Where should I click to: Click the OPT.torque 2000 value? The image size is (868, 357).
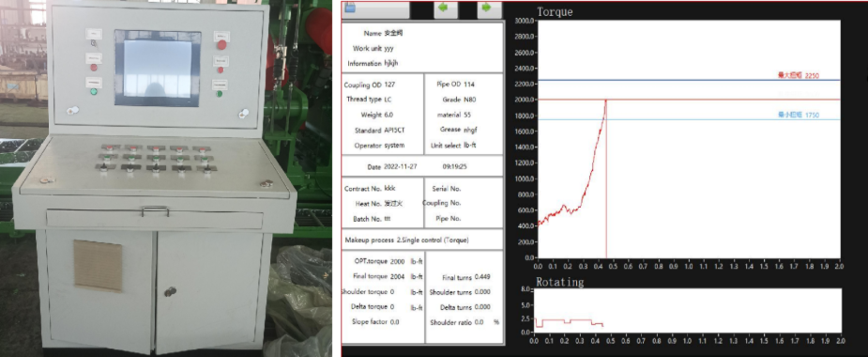398,261
